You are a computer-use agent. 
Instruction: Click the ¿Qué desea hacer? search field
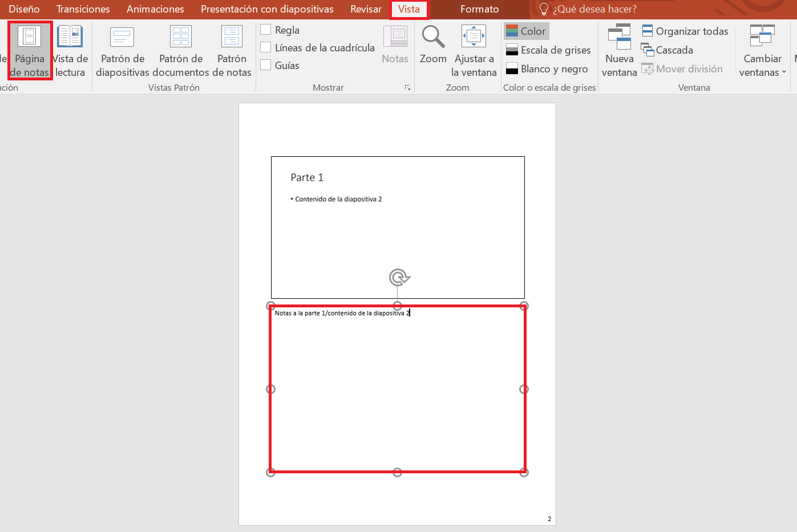coord(594,9)
